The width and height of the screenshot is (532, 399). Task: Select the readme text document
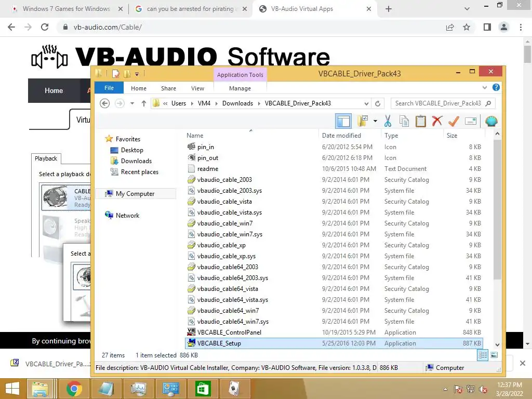[x=208, y=169]
